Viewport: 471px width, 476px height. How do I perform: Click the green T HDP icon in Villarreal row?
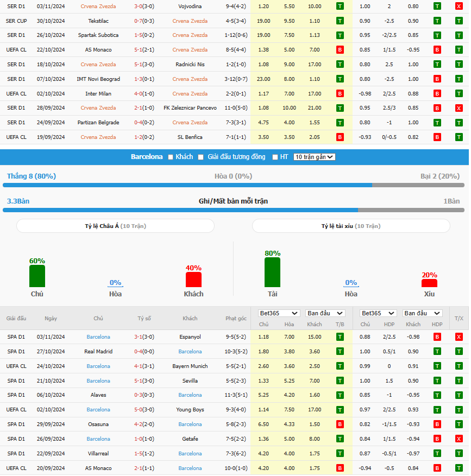tap(437, 454)
